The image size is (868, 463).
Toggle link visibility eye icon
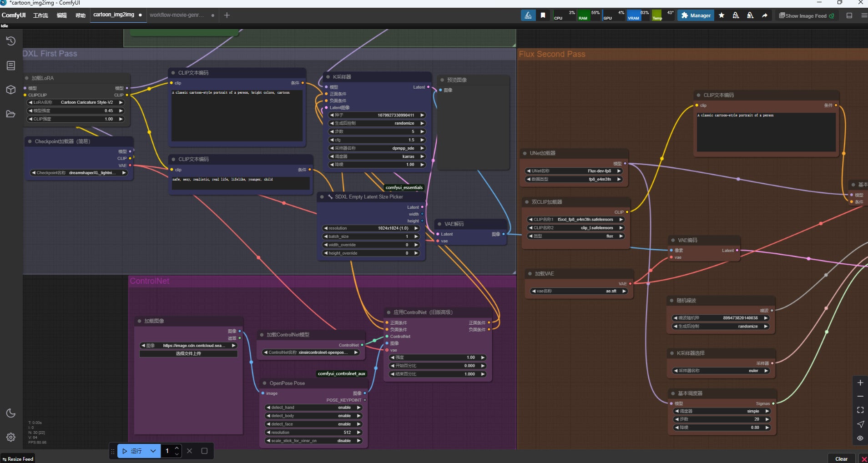click(x=860, y=438)
